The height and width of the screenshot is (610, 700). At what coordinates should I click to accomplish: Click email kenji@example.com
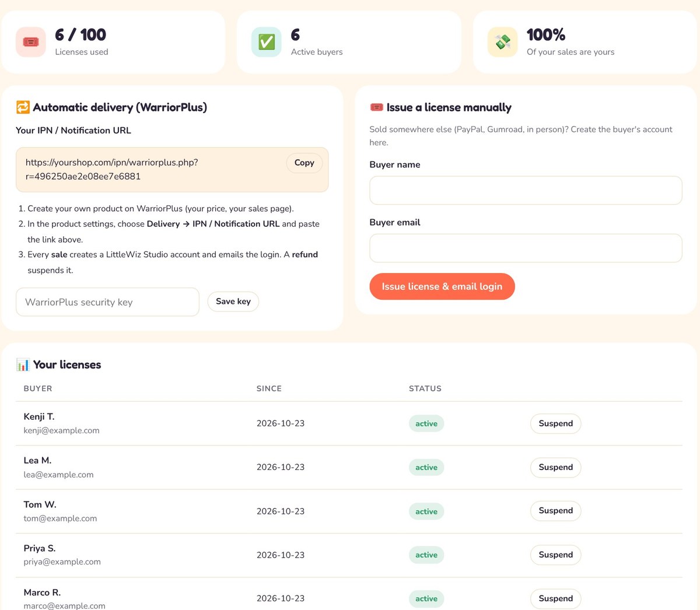61,430
